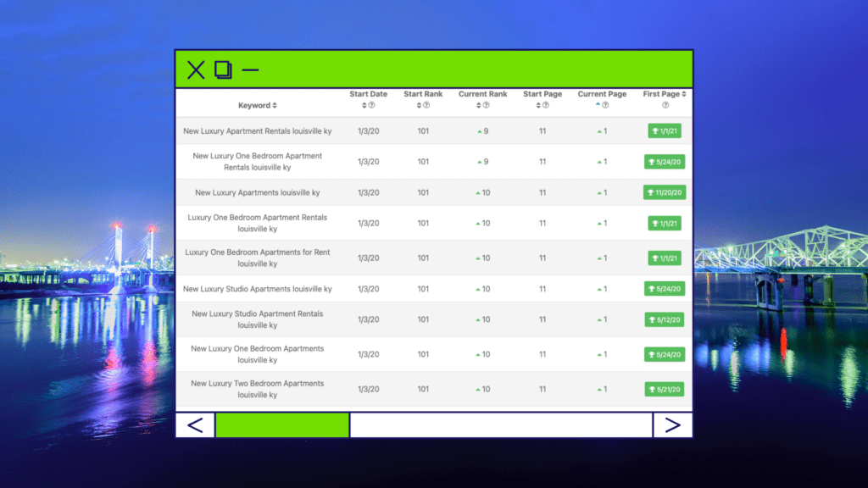Click the green horizontal scrollbar thumb
868x488 pixels.
pos(282,424)
